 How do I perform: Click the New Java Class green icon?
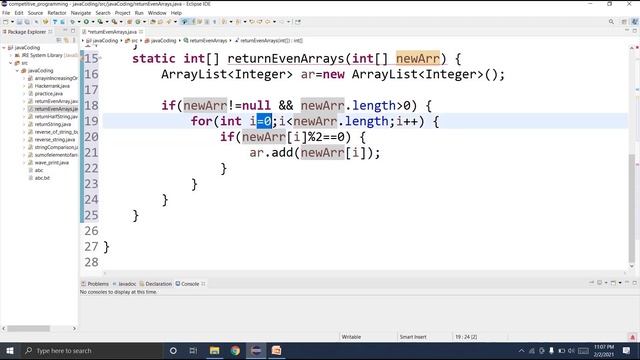coord(138,22)
